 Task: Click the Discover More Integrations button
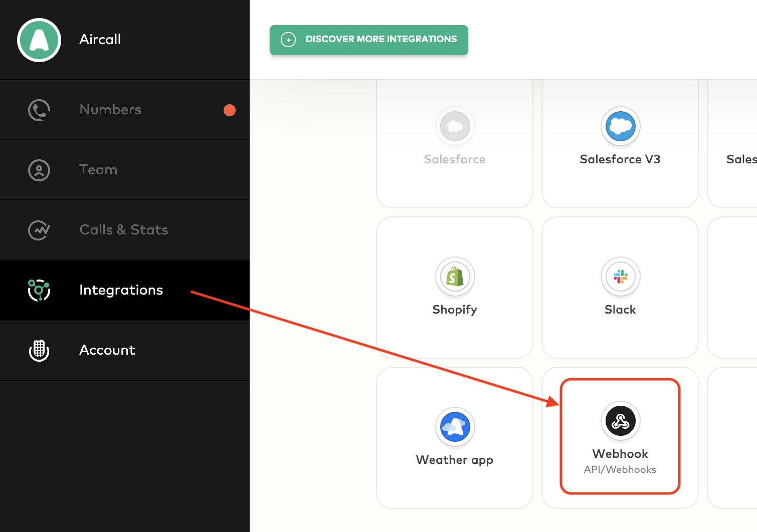368,40
